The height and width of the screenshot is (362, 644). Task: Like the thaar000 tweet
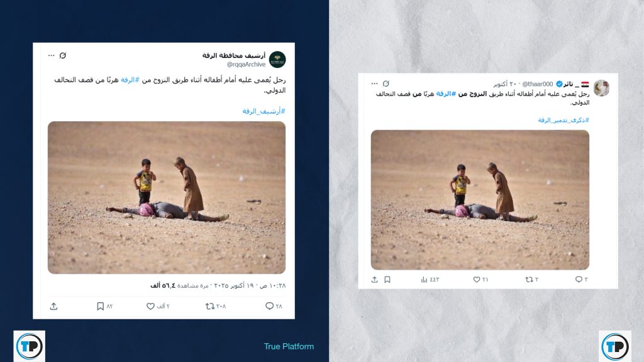pos(477,280)
